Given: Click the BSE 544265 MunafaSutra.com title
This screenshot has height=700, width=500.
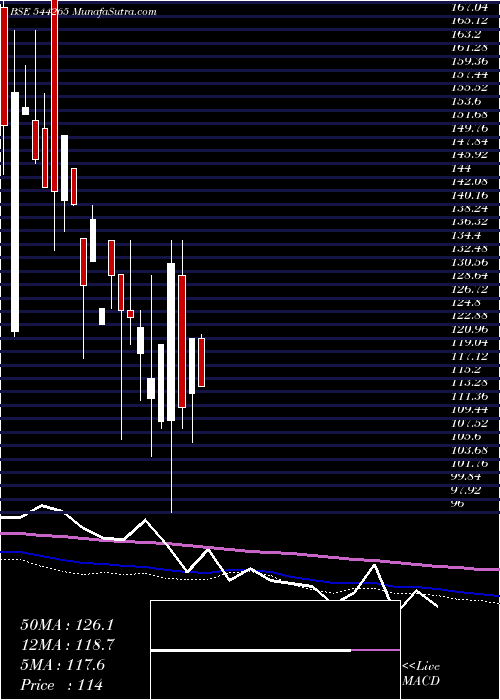Looking at the screenshot, I should 83,12.
